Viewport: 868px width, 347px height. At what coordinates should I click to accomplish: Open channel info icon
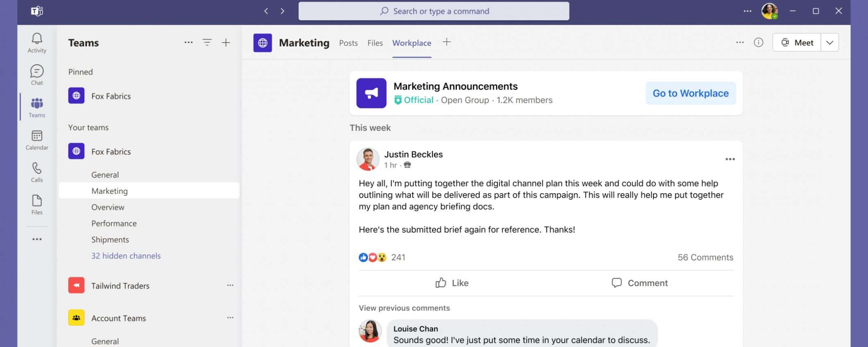(x=759, y=43)
